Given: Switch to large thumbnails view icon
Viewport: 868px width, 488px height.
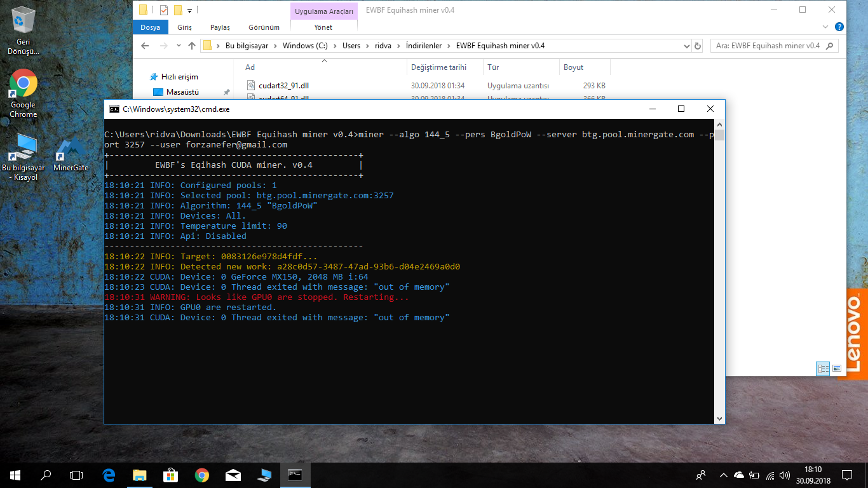Looking at the screenshot, I should click(x=837, y=369).
